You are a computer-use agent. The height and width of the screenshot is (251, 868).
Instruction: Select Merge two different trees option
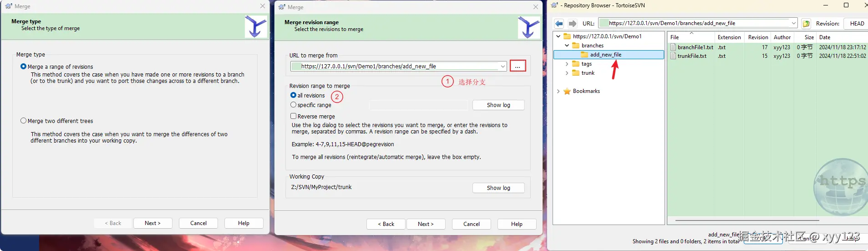tap(23, 121)
